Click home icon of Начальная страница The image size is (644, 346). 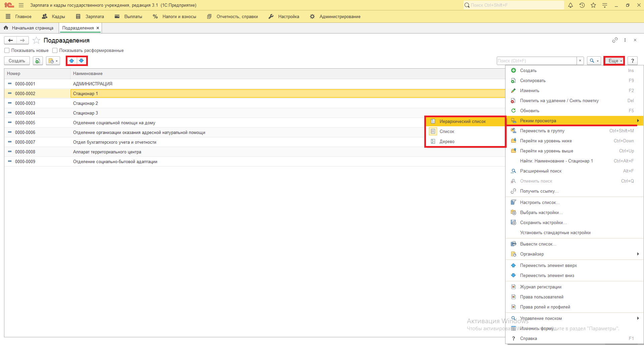tap(6, 28)
